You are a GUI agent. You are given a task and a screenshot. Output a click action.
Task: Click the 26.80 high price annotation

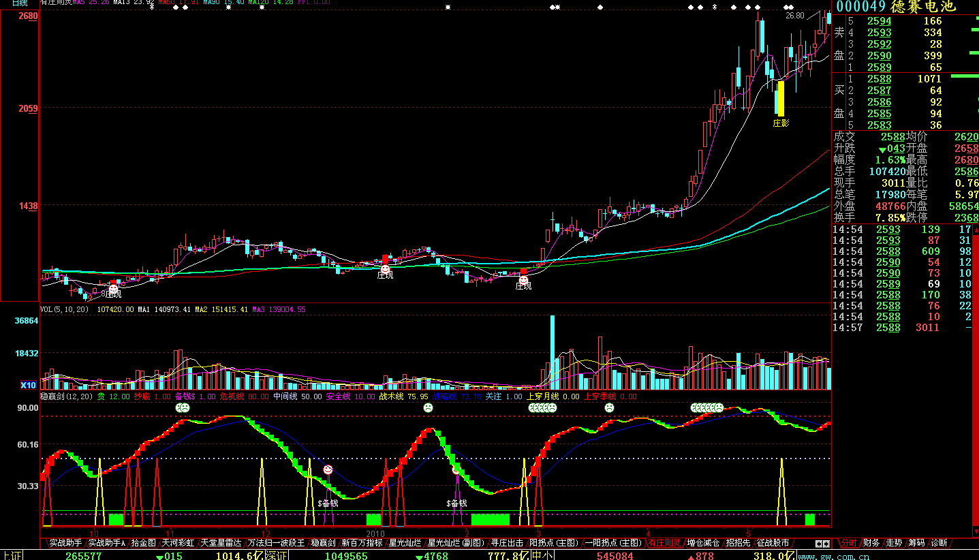(794, 16)
